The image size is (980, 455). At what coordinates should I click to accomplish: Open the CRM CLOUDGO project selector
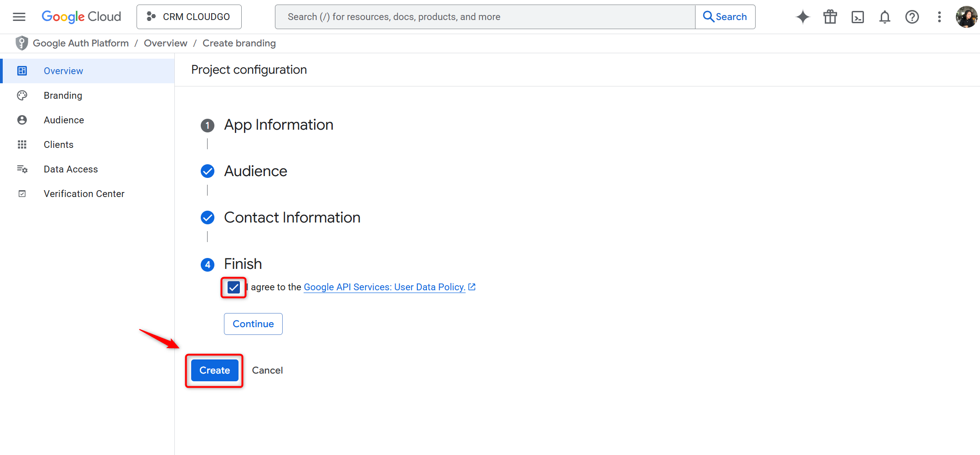[x=188, y=16]
